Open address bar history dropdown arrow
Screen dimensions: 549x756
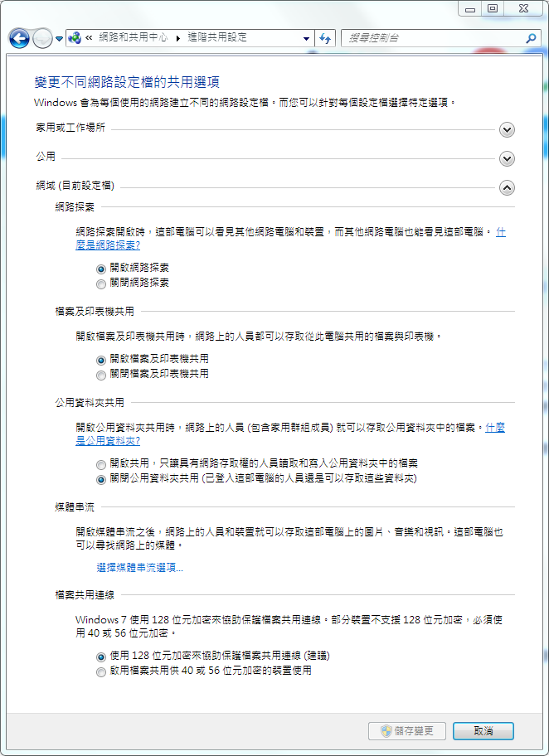click(x=306, y=38)
